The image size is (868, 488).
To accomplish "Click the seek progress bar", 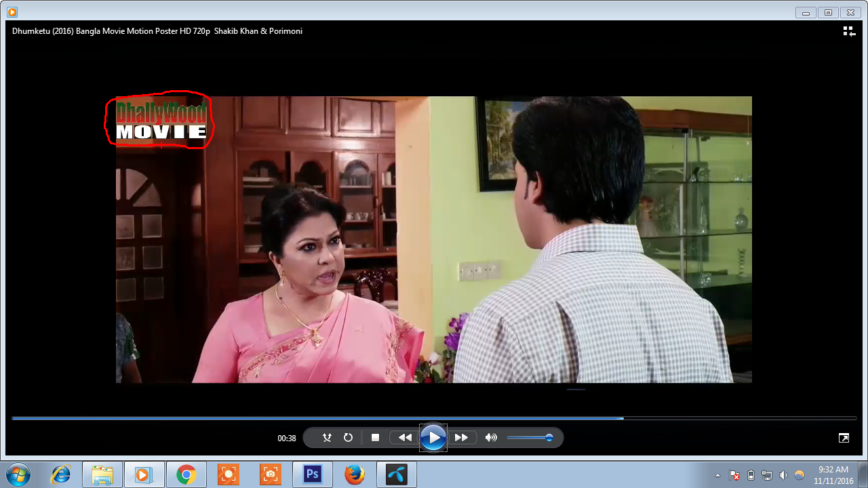I will pos(434,418).
